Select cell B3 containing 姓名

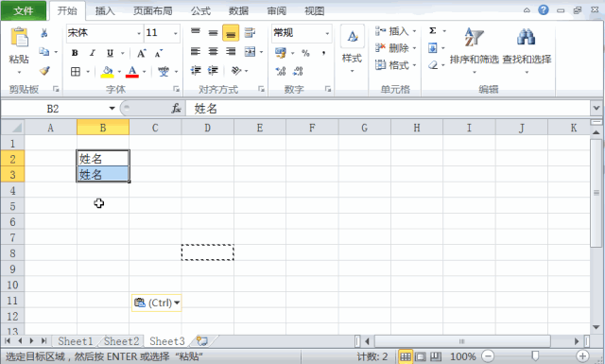pyautogui.click(x=103, y=175)
